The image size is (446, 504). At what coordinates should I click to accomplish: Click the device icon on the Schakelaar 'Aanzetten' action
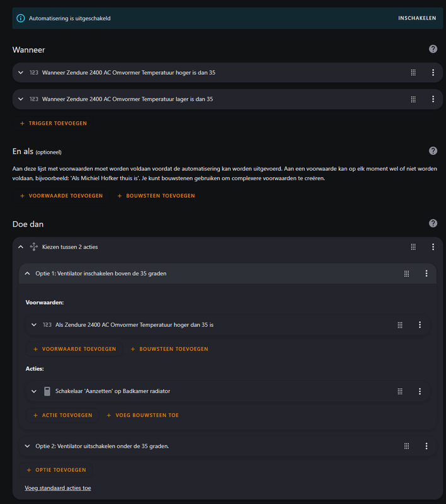(x=47, y=391)
